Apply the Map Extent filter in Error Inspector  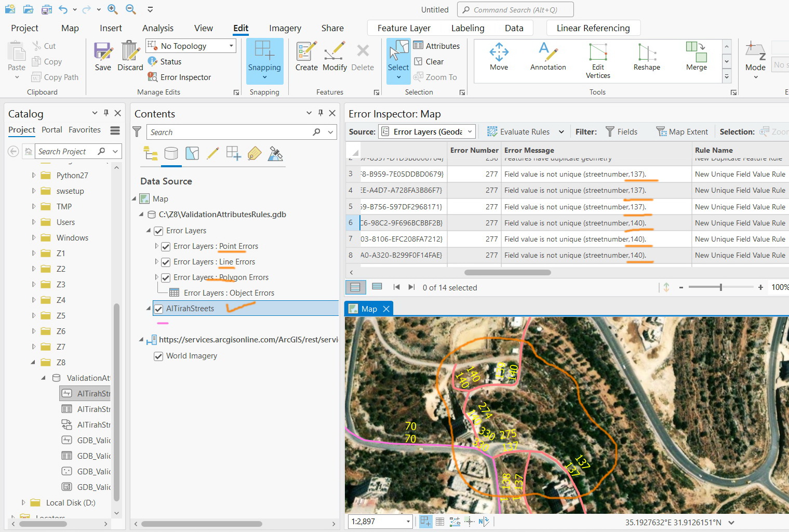(682, 131)
